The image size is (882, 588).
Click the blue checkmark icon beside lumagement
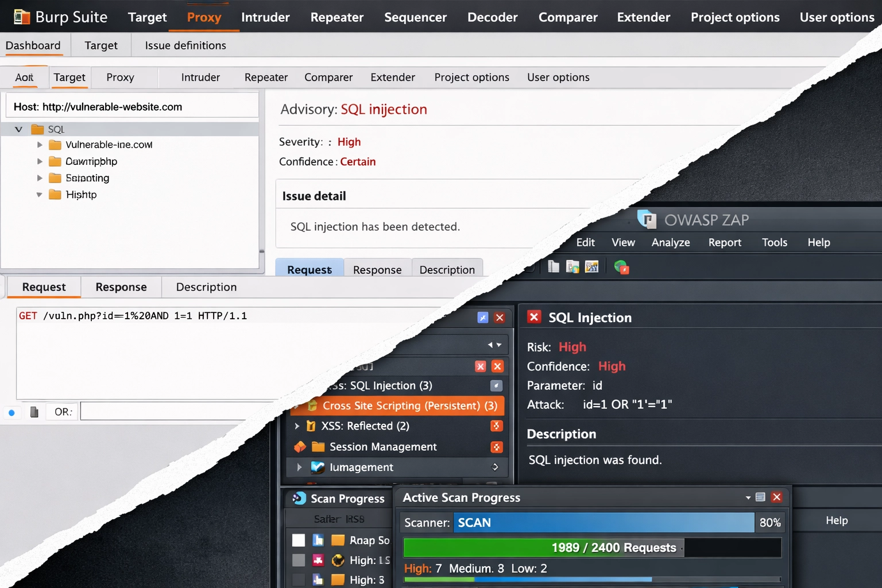[318, 467]
